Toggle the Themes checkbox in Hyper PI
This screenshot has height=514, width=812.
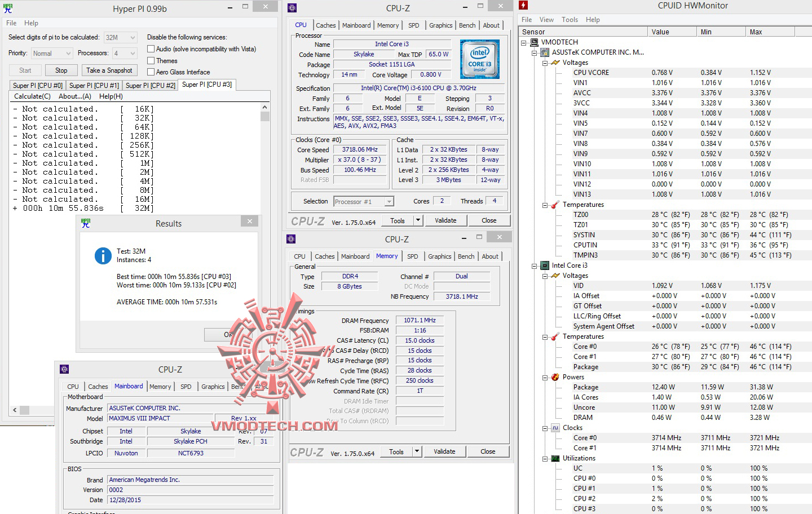point(151,60)
